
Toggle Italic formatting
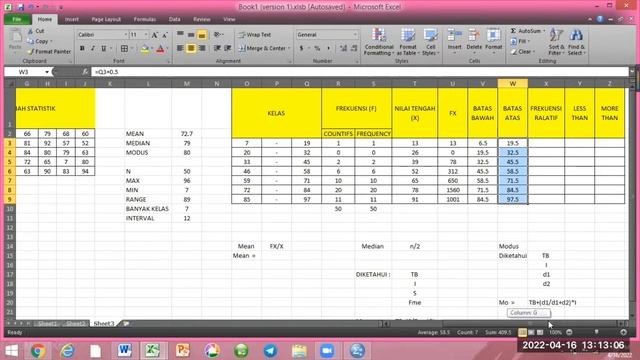pyautogui.click(x=93, y=49)
